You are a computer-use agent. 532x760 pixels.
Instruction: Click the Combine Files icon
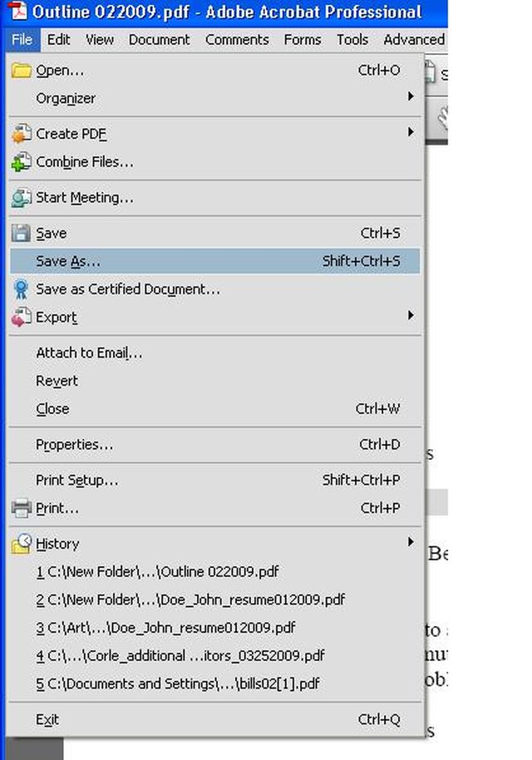[21, 162]
